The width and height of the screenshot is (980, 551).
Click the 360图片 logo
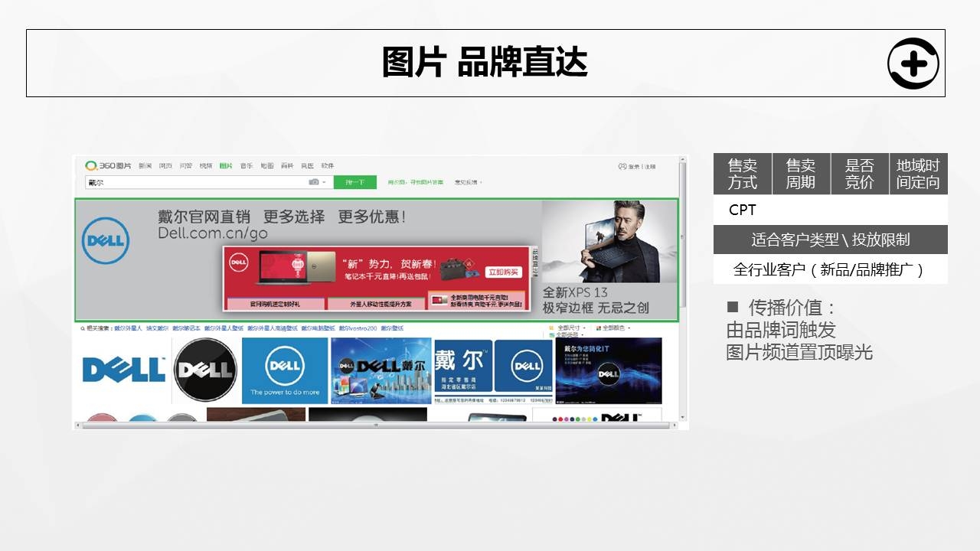pyautogui.click(x=108, y=166)
